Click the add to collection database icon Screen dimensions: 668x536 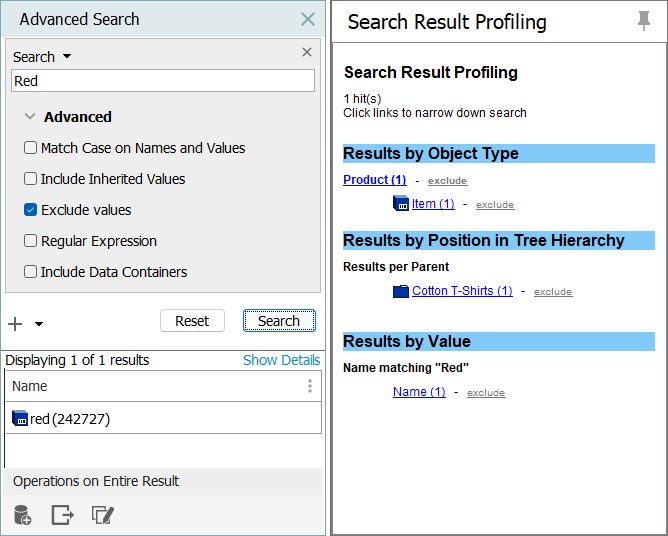[22, 515]
